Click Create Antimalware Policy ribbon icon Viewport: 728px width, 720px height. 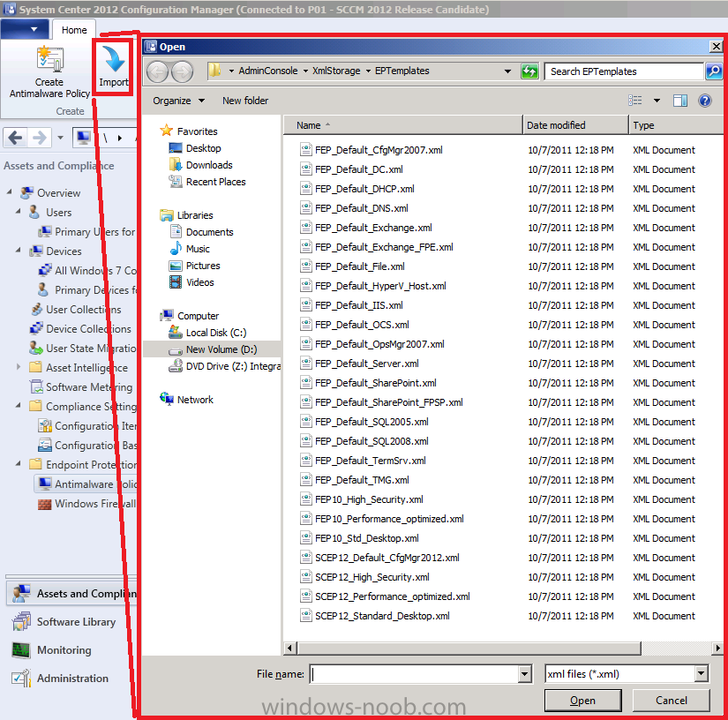(x=49, y=59)
